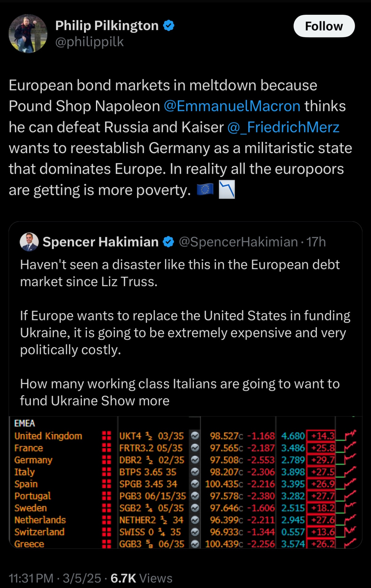Viewport: 371px width, 588px height.
Task: Click Spencer Hakimian's profile picture
Action: (x=28, y=242)
